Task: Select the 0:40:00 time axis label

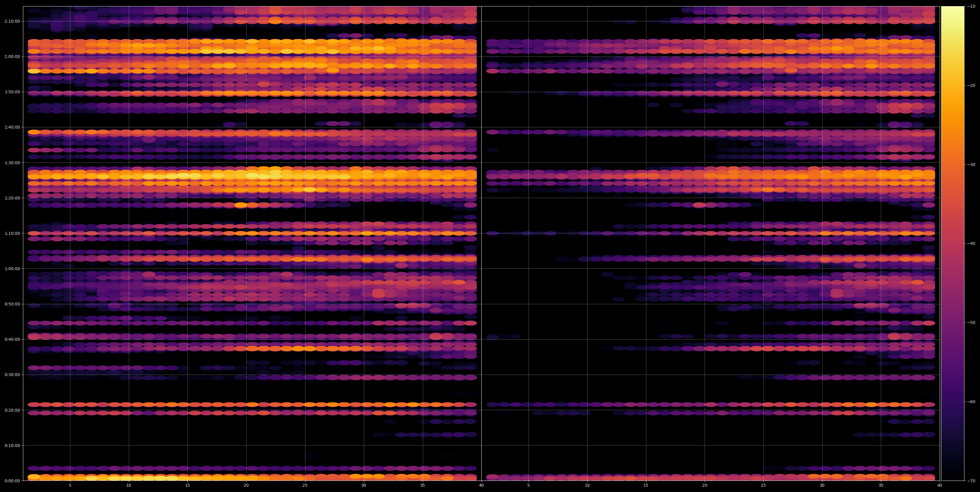Action: coord(12,339)
